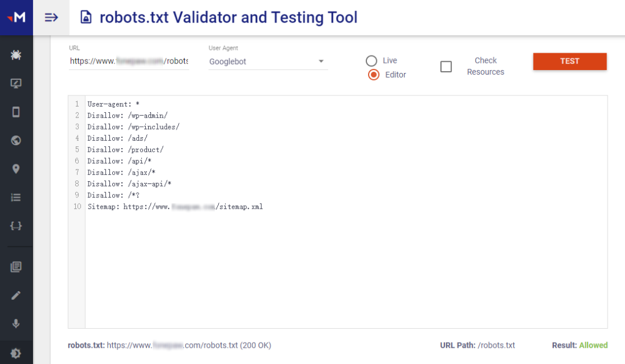Screen dimensions: 625x364
Task: Open the microphone icon in sidebar
Action: 16,323
